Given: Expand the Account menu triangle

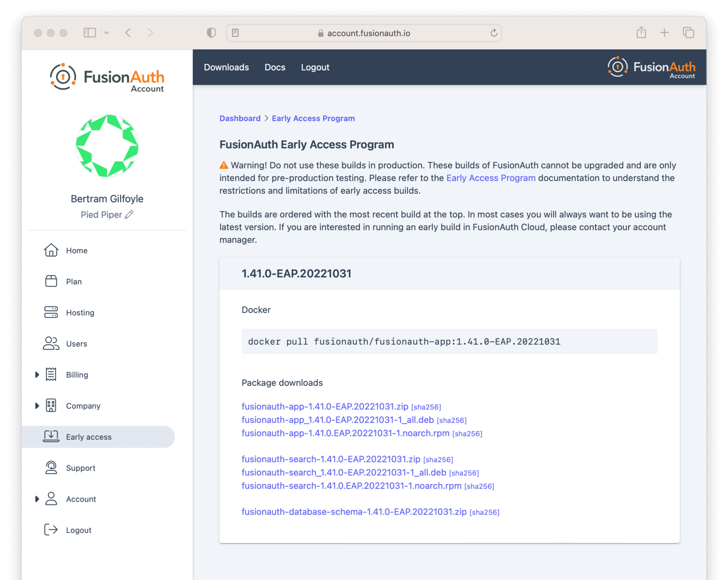Looking at the screenshot, I should coord(37,499).
